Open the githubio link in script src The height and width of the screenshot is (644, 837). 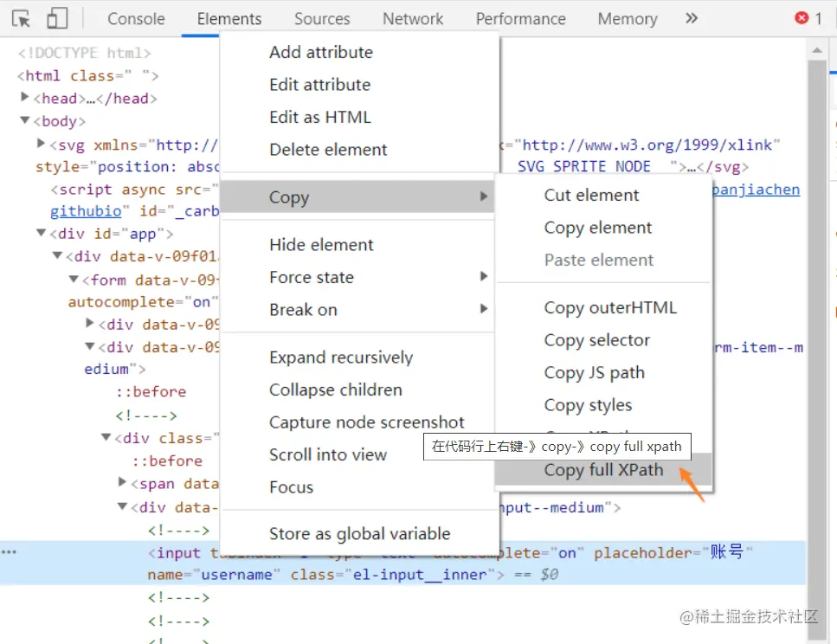[86, 211]
